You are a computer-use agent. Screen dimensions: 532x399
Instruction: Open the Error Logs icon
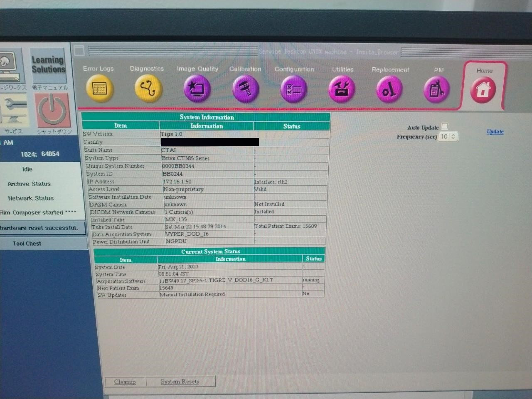[x=99, y=88]
